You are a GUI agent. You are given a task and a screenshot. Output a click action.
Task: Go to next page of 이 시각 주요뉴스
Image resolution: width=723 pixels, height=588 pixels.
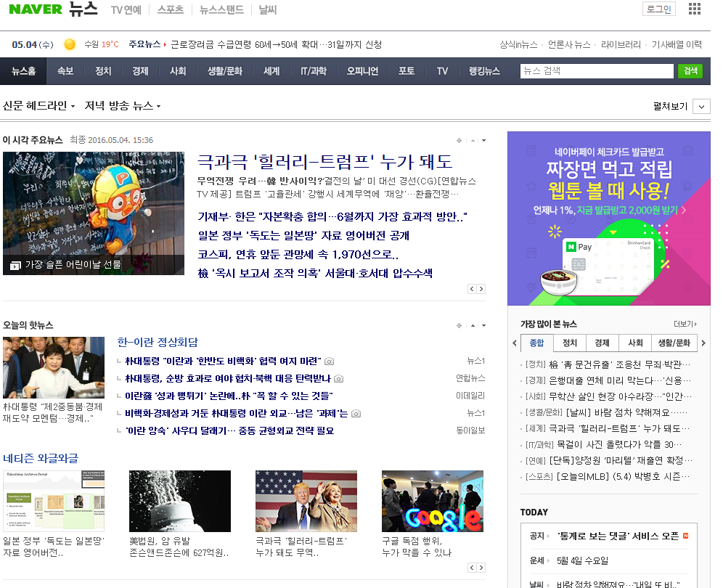[x=481, y=289]
